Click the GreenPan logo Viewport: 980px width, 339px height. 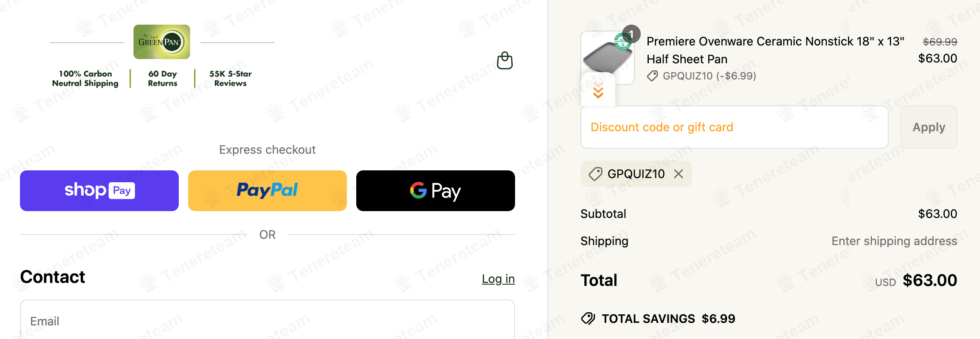[162, 42]
